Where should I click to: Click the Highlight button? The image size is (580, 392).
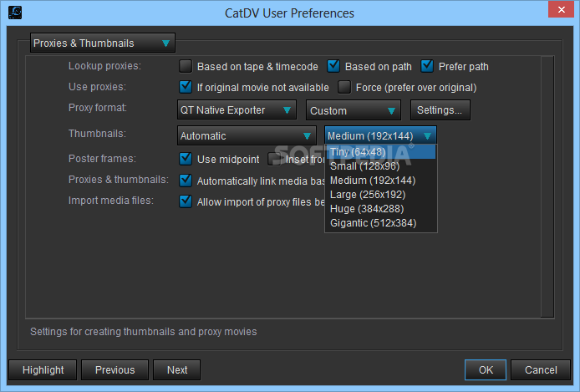tap(43, 369)
